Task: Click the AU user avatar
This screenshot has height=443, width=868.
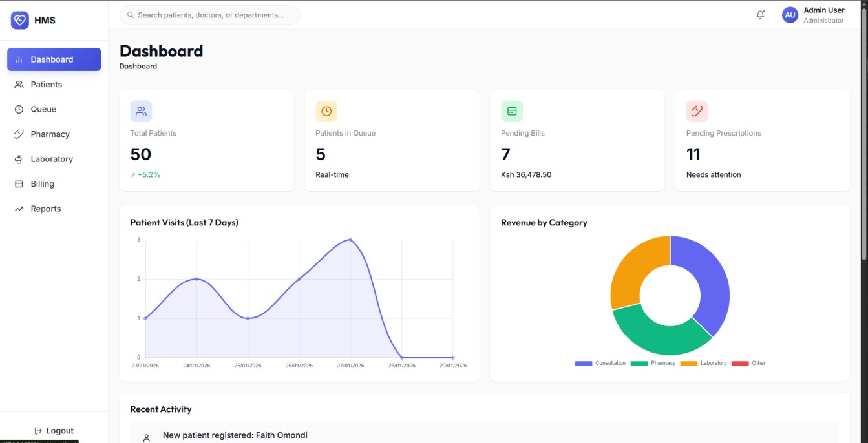Action: point(790,15)
